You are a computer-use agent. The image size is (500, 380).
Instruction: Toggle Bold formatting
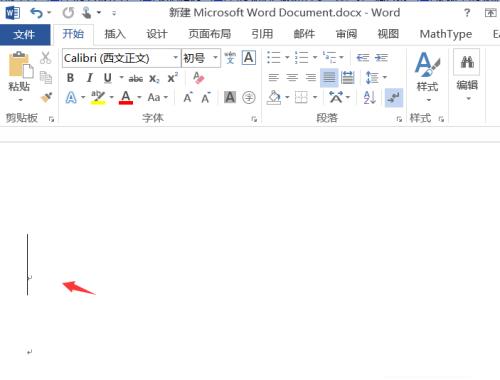pyautogui.click(x=70, y=78)
